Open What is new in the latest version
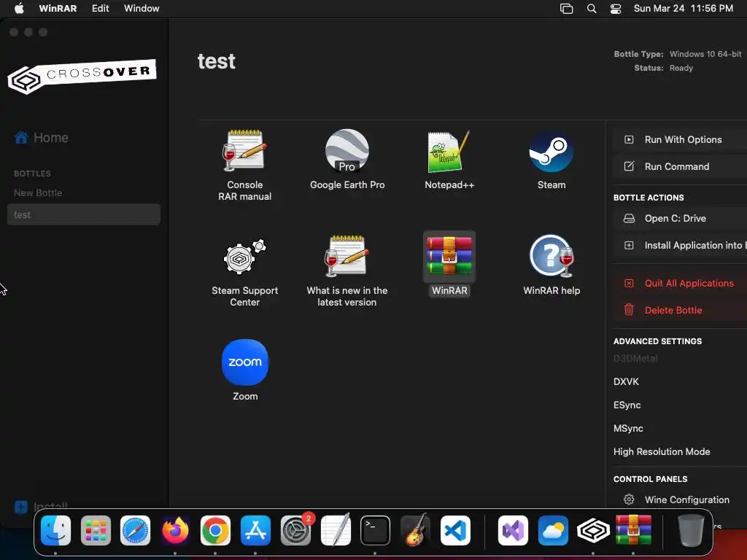This screenshot has width=747, height=560. click(x=347, y=256)
